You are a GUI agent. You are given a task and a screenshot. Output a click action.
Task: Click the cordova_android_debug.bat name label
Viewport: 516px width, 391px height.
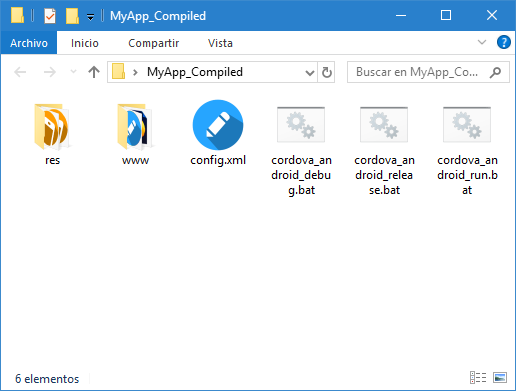301,175
